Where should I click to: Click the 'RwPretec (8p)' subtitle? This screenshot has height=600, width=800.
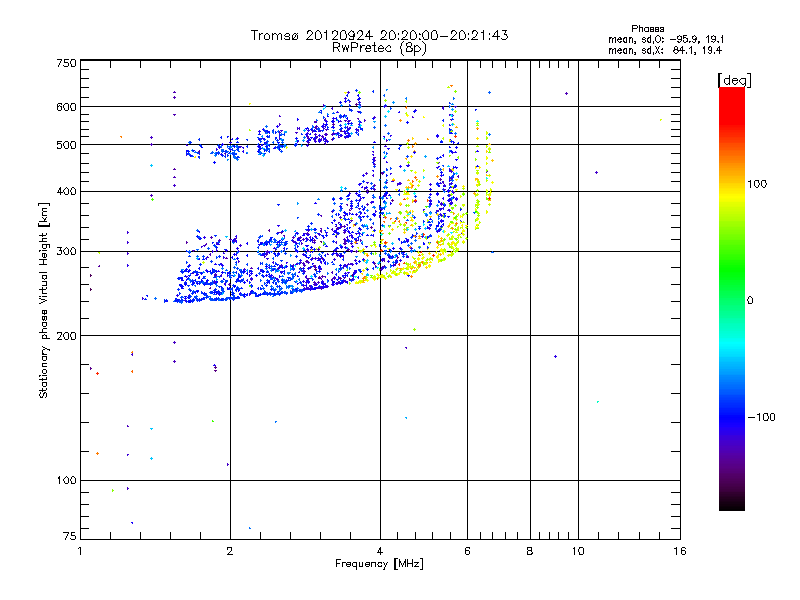coord(379,48)
